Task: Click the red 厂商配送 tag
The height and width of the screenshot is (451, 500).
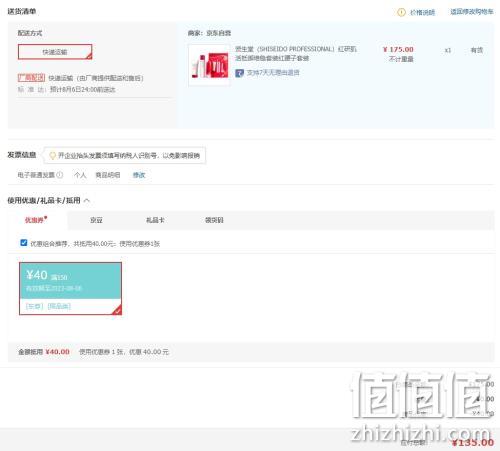Action: click(x=31, y=78)
